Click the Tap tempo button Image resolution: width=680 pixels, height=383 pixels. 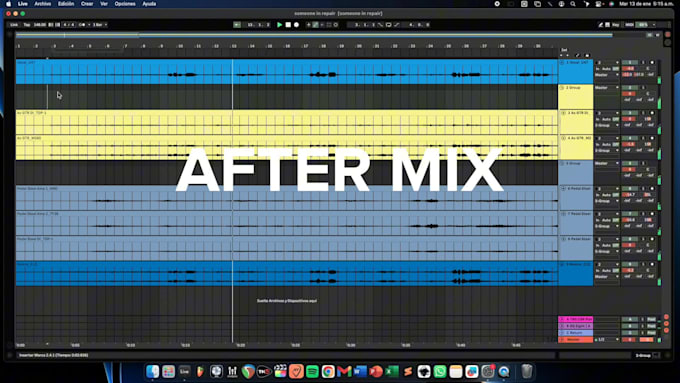(x=27, y=25)
